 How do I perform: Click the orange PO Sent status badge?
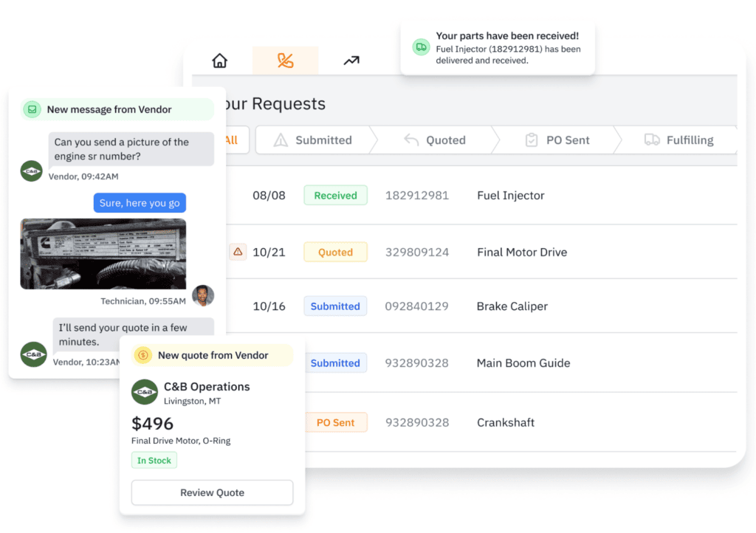335,422
